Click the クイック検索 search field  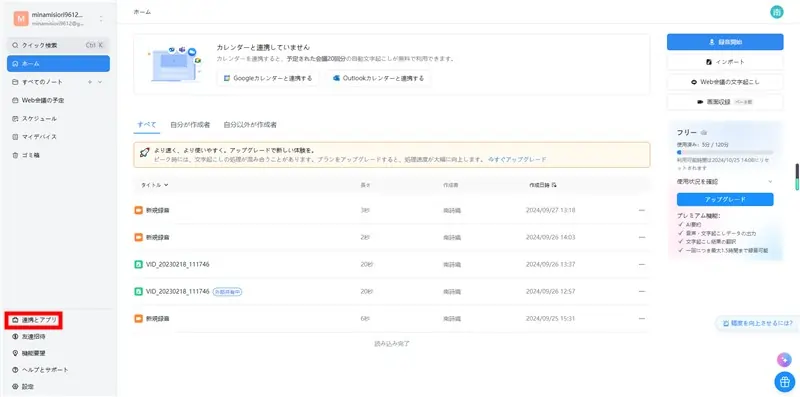click(x=58, y=45)
